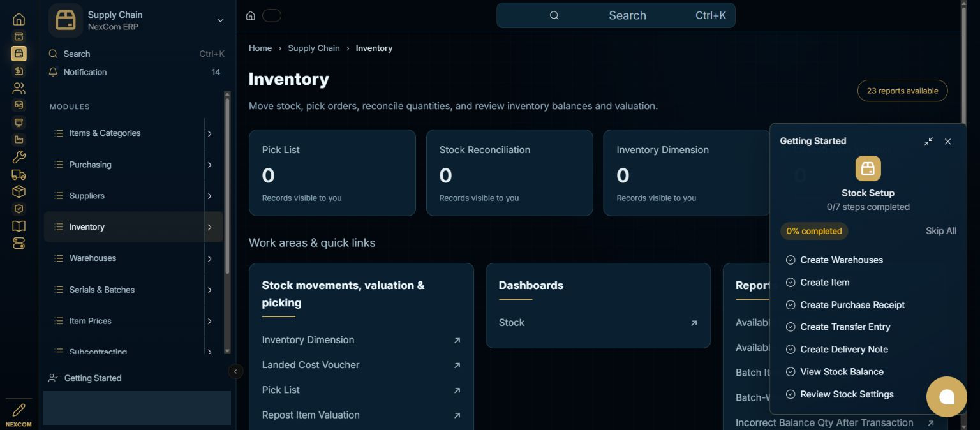Select Serials & Batches module
The image size is (980, 430).
pos(124,290)
